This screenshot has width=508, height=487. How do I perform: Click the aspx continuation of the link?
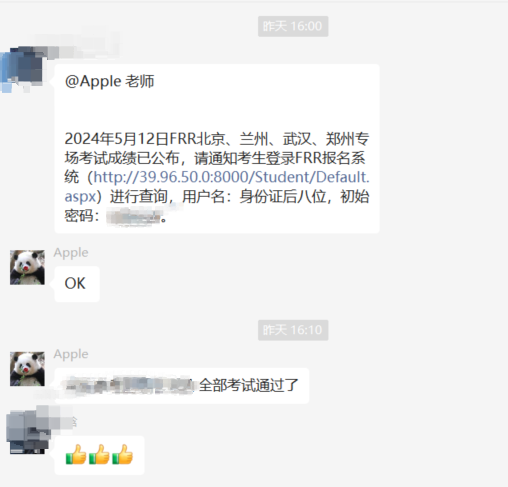80,197
